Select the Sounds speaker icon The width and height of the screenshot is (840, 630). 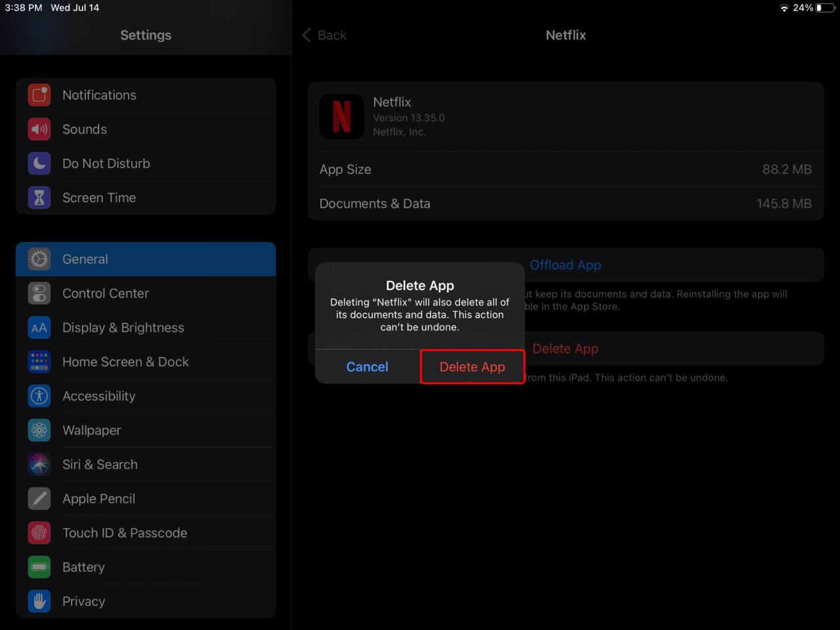(39, 129)
